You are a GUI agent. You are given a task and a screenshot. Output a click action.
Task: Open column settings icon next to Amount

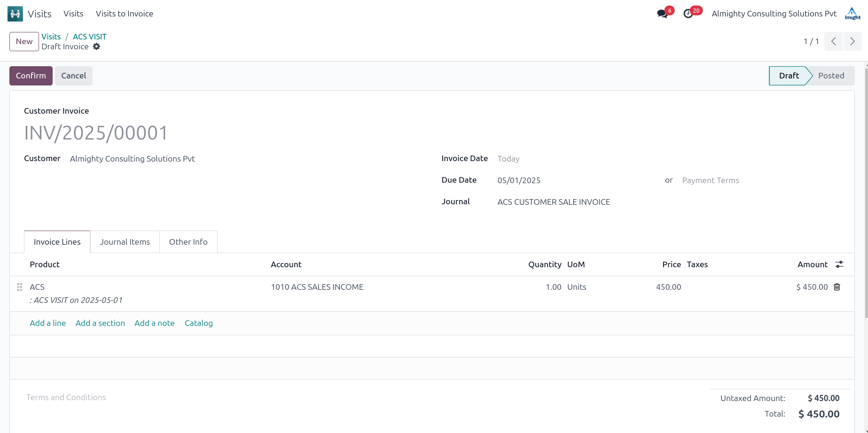pos(839,264)
